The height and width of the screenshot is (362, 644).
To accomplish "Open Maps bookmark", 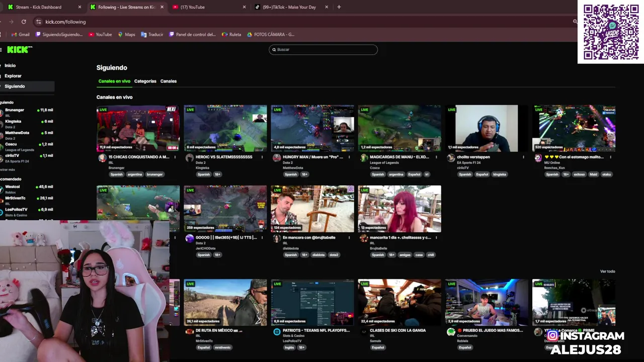I will (126, 35).
